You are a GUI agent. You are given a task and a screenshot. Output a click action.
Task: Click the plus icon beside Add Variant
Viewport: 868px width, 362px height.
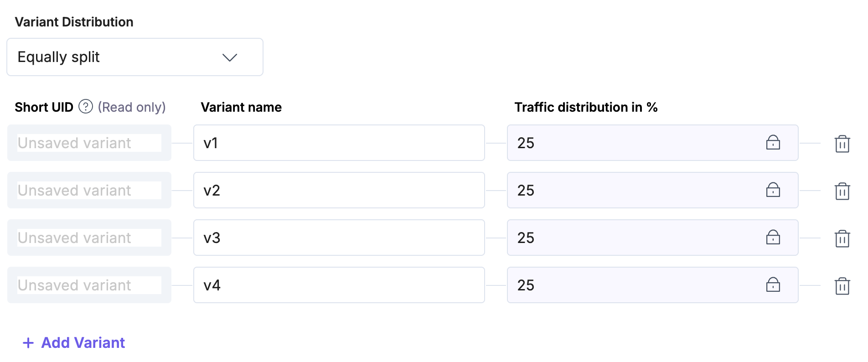pyautogui.click(x=28, y=343)
